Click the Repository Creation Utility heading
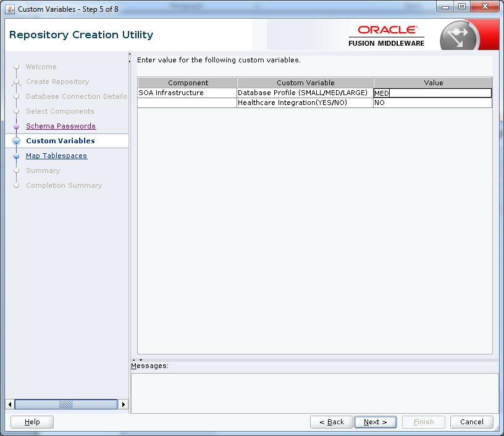This screenshot has width=504, height=436. (81, 35)
